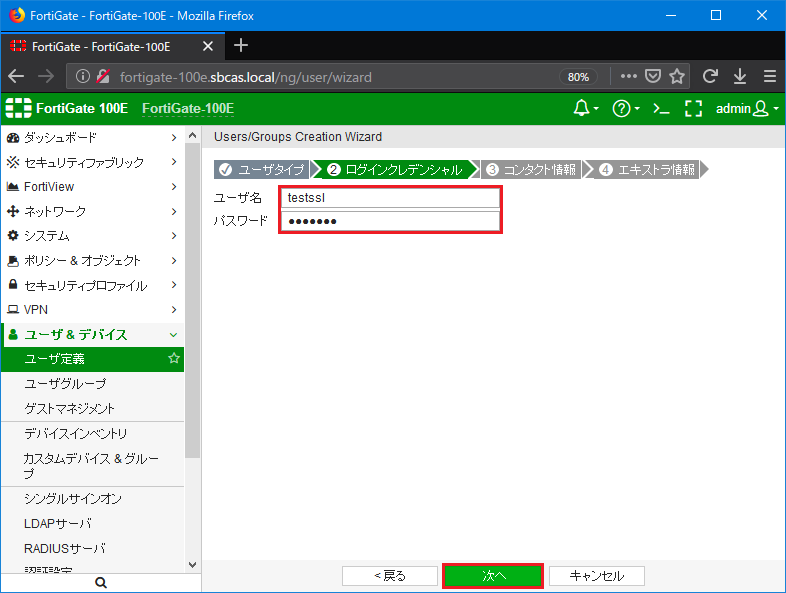Click the < 戻る back button
Viewport: 786px width, 593px height.
[x=390, y=575]
